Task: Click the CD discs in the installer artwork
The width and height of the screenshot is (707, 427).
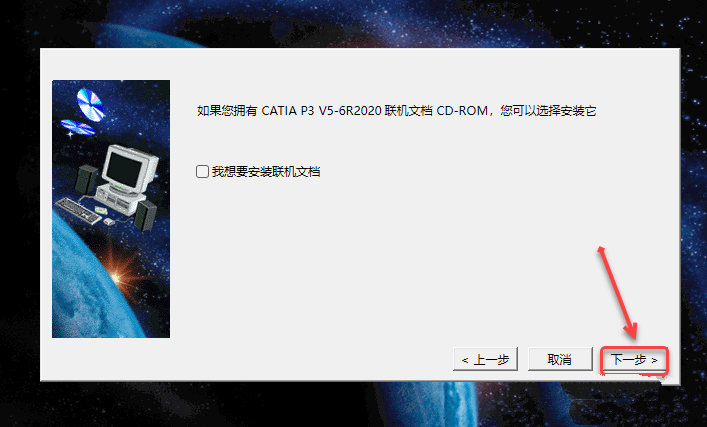Action: 84,112
